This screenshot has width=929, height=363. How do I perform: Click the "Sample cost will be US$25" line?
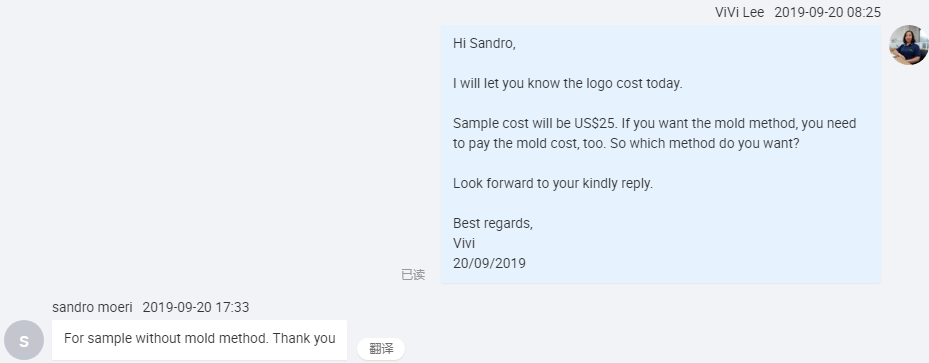pos(654,124)
